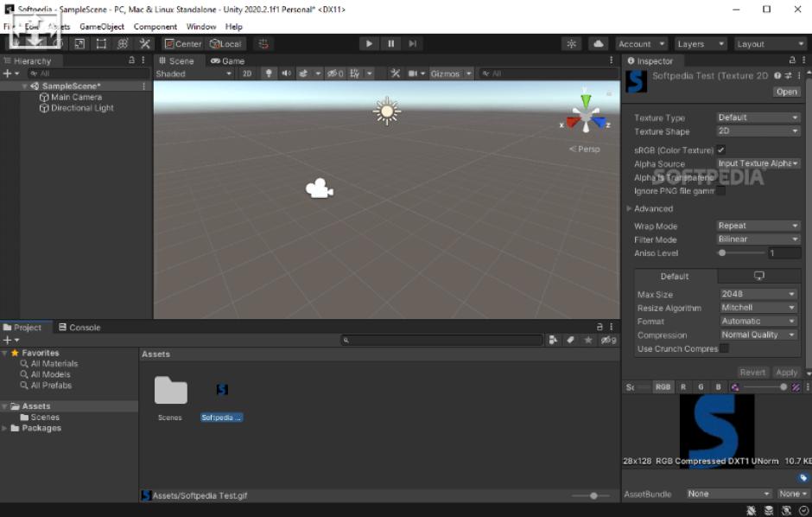Toggle scene audio with the speaker icon
The height and width of the screenshot is (517, 812).
[x=286, y=73]
